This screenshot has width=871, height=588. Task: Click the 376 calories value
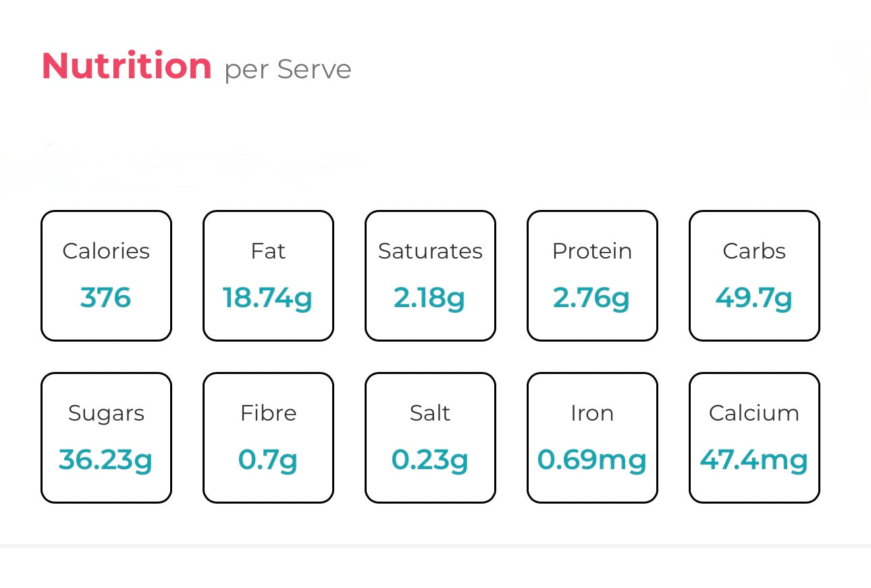[x=105, y=298]
